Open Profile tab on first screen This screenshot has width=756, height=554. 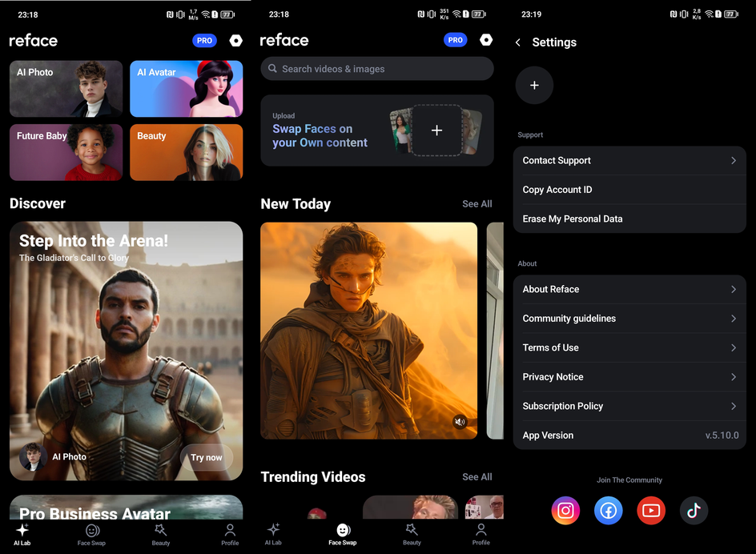230,536
